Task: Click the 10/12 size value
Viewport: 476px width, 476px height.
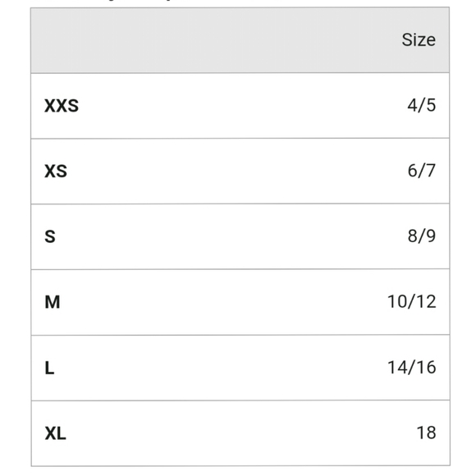Action: [412, 302]
